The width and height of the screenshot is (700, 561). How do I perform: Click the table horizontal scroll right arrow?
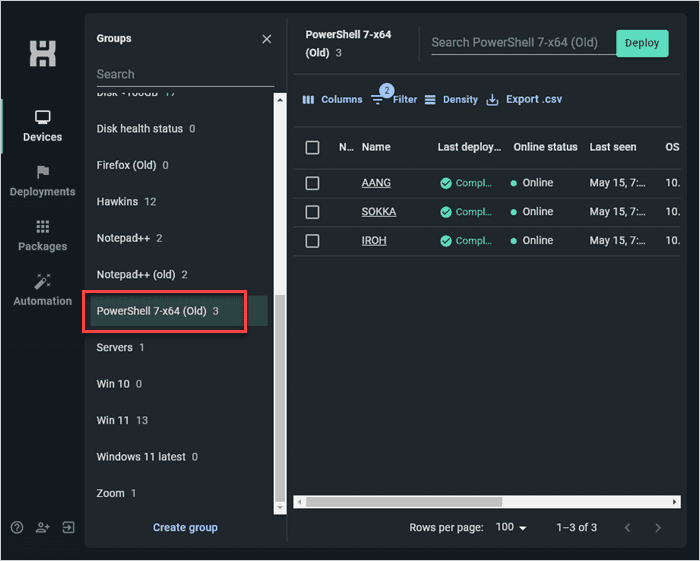click(x=675, y=502)
